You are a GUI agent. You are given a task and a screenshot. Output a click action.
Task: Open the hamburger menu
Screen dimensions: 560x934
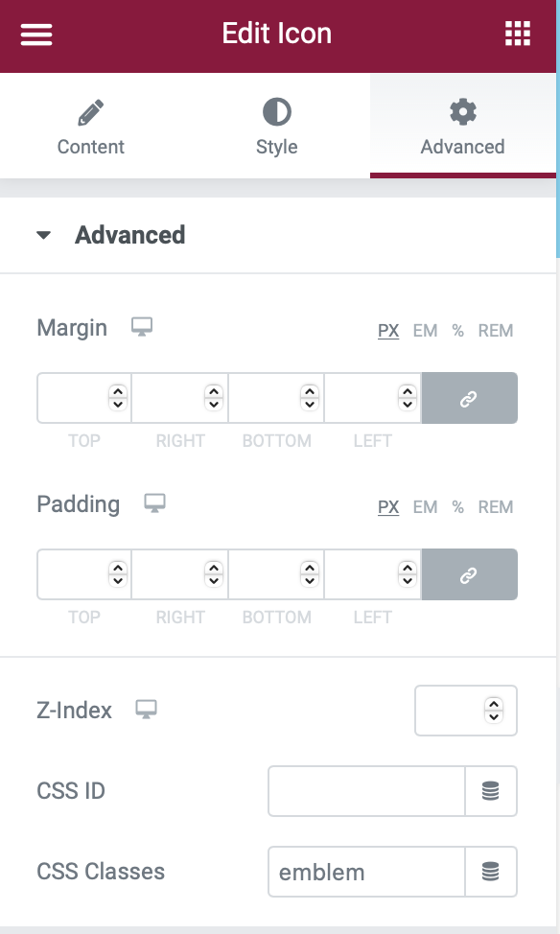(x=36, y=34)
